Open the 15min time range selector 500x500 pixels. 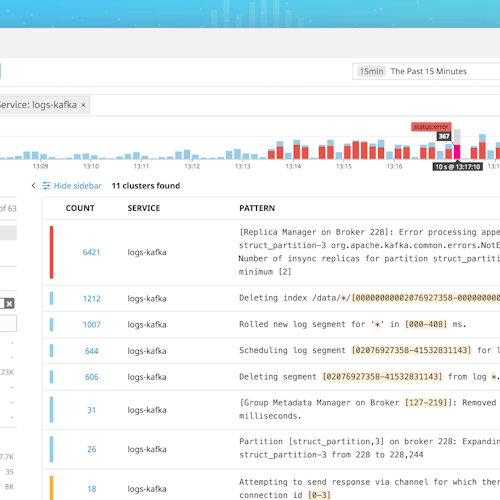[426, 71]
